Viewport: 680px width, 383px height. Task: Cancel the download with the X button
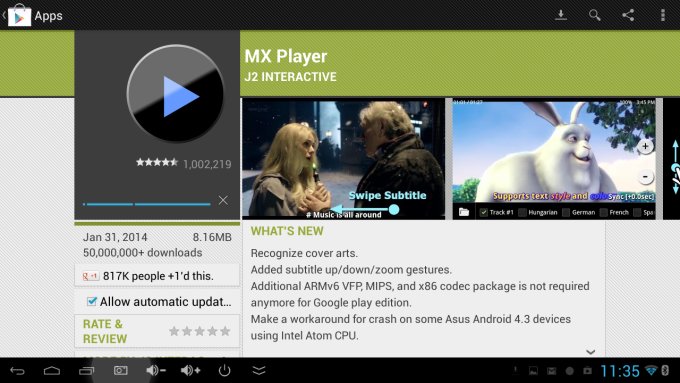click(223, 200)
